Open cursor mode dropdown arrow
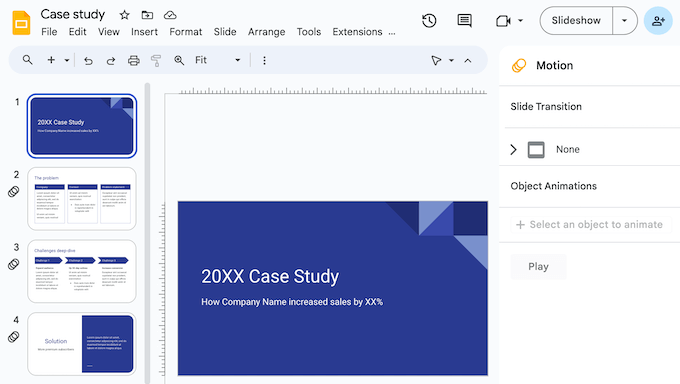680x384 pixels. coord(451,60)
